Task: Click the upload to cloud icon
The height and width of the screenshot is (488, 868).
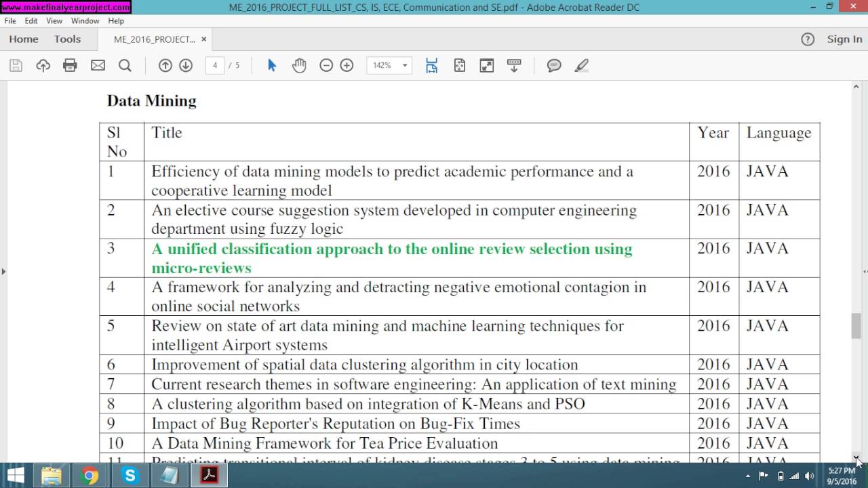Action: 43,66
